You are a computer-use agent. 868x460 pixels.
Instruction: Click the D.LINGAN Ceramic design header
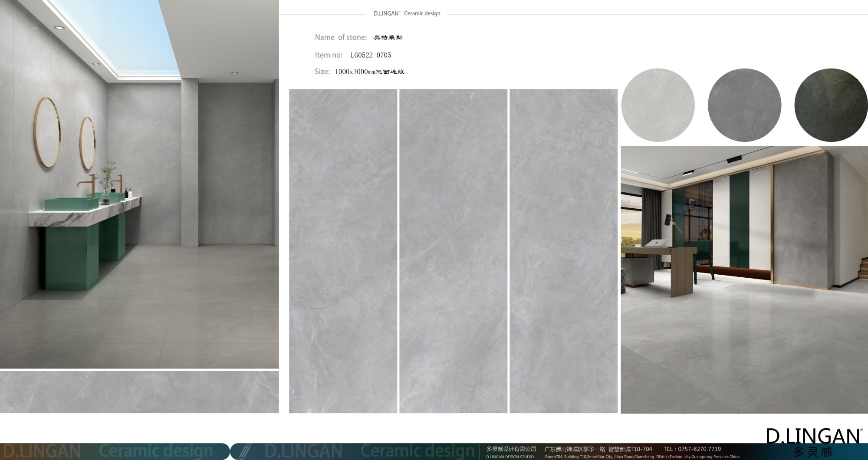407,13
